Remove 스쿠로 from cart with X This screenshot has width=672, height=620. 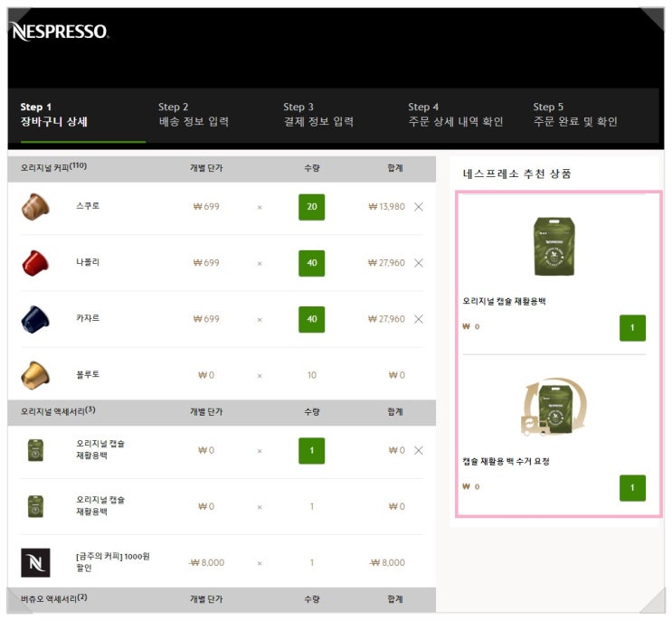[x=419, y=207]
